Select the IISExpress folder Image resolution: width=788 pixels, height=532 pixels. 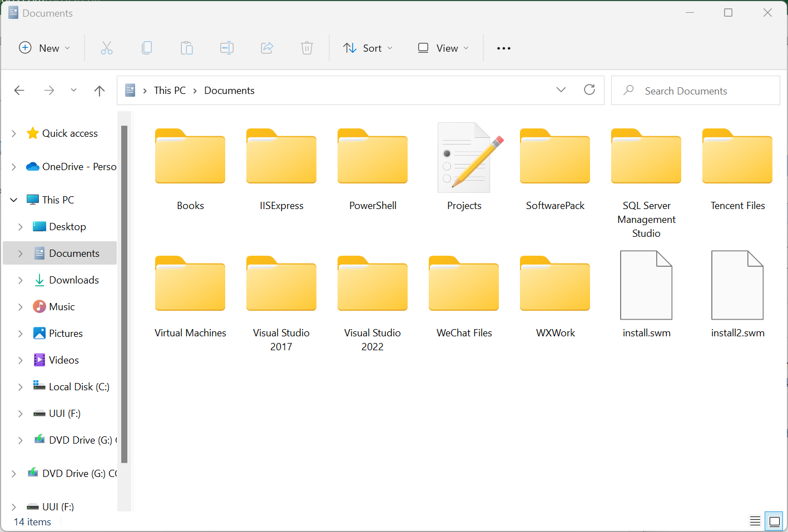pyautogui.click(x=281, y=170)
